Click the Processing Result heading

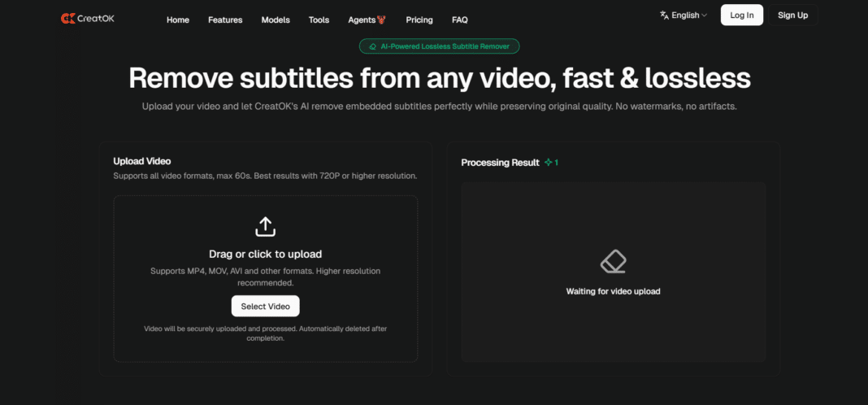pos(500,163)
